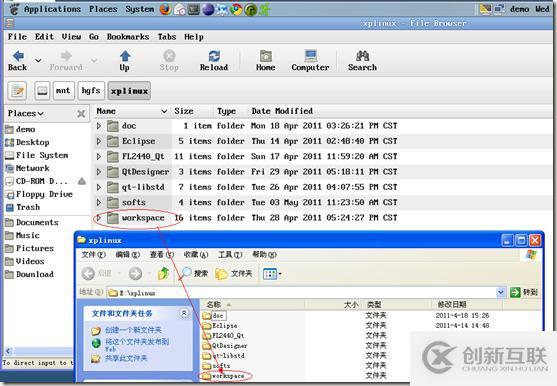The height and width of the screenshot is (386, 557).
Task: Open Network in Places sidebar
Action: point(28,168)
